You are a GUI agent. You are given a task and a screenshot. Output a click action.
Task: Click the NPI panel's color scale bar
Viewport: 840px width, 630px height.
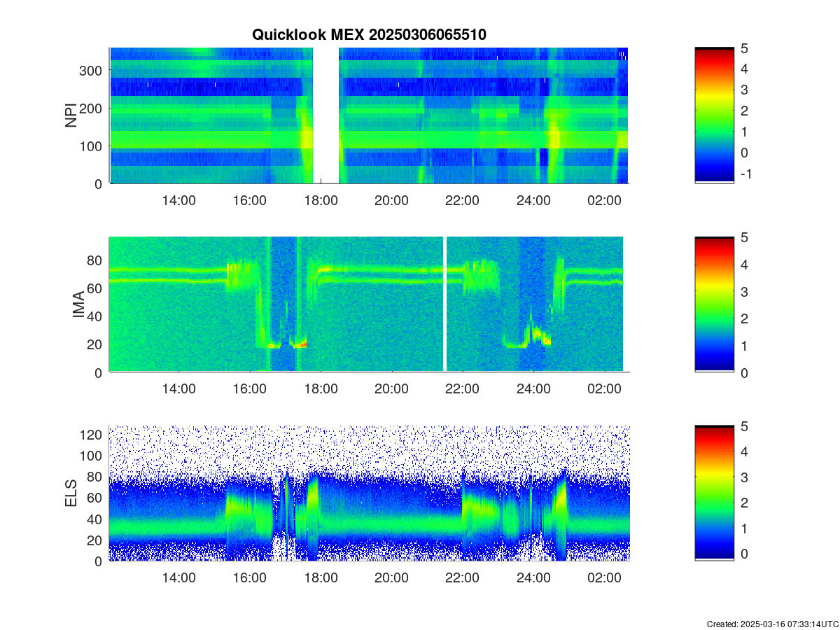pyautogui.click(x=714, y=115)
